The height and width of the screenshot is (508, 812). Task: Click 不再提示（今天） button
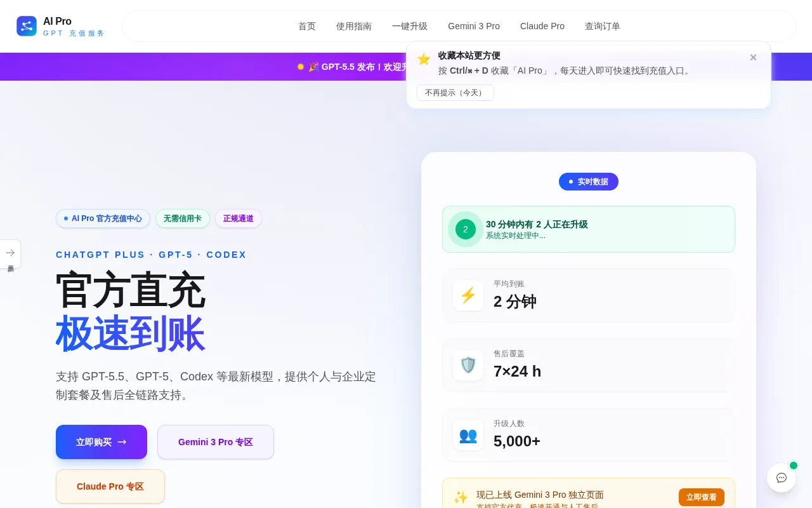click(x=455, y=93)
